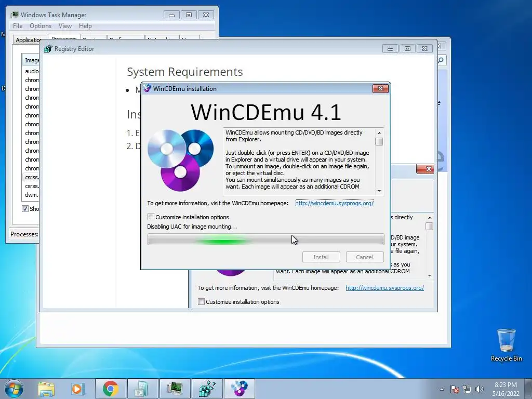The image size is (532, 399).
Task: Click the green installation progress bar
Action: pyautogui.click(x=265, y=240)
